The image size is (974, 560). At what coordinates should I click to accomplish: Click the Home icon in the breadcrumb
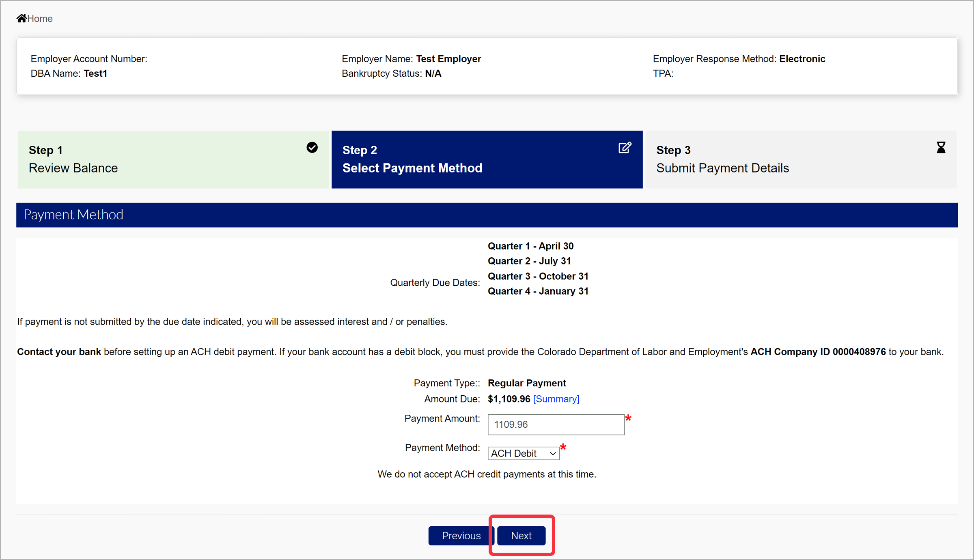[22, 17]
